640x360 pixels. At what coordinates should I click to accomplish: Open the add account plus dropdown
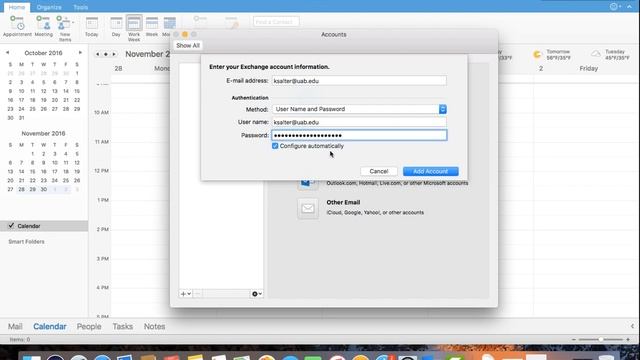click(x=186, y=293)
